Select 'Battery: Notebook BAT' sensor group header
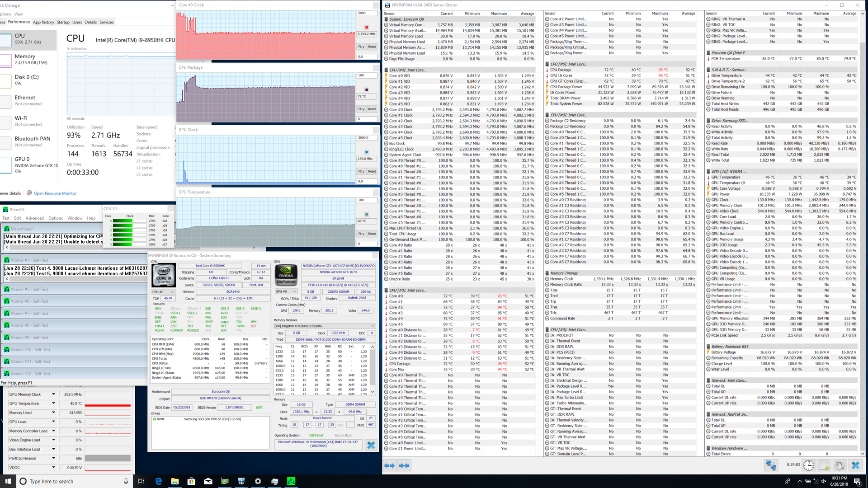Screen dimensions: 868x488 [782, 347]
